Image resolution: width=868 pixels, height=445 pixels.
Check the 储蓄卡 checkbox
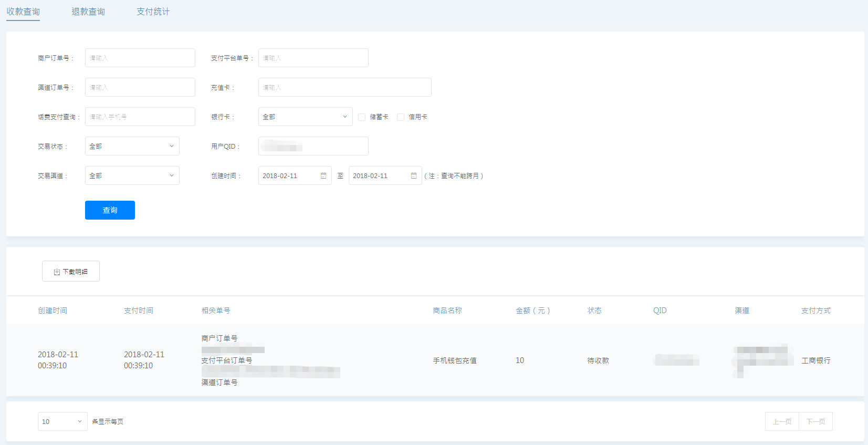[x=362, y=117]
